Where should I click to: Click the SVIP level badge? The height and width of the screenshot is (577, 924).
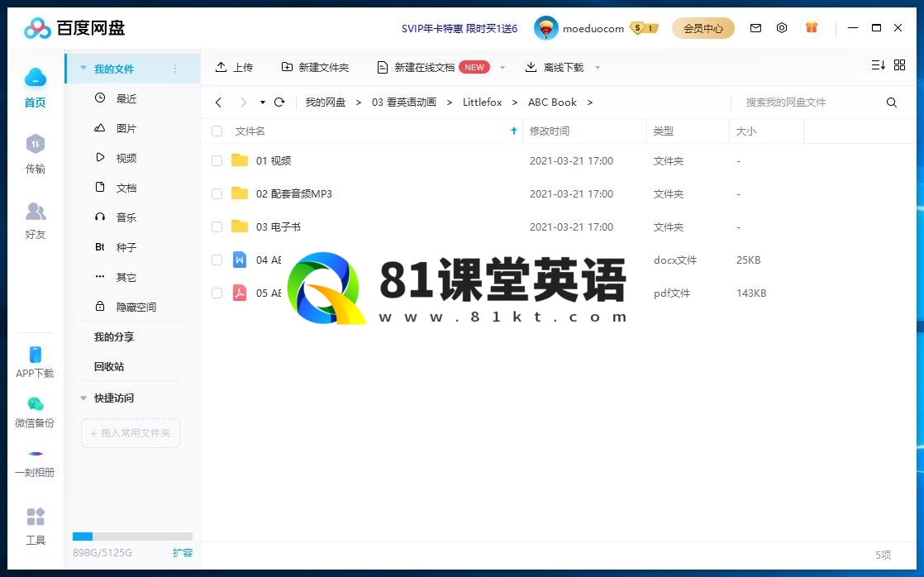[644, 28]
